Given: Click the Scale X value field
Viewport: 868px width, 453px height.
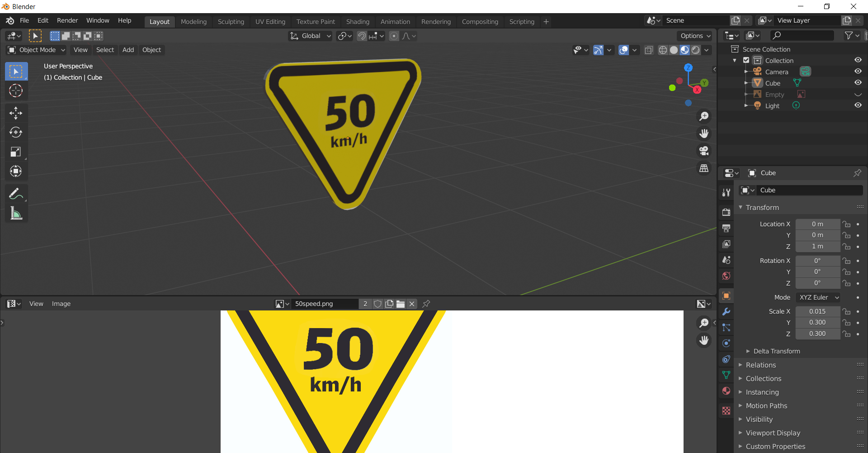Looking at the screenshot, I should (817, 311).
